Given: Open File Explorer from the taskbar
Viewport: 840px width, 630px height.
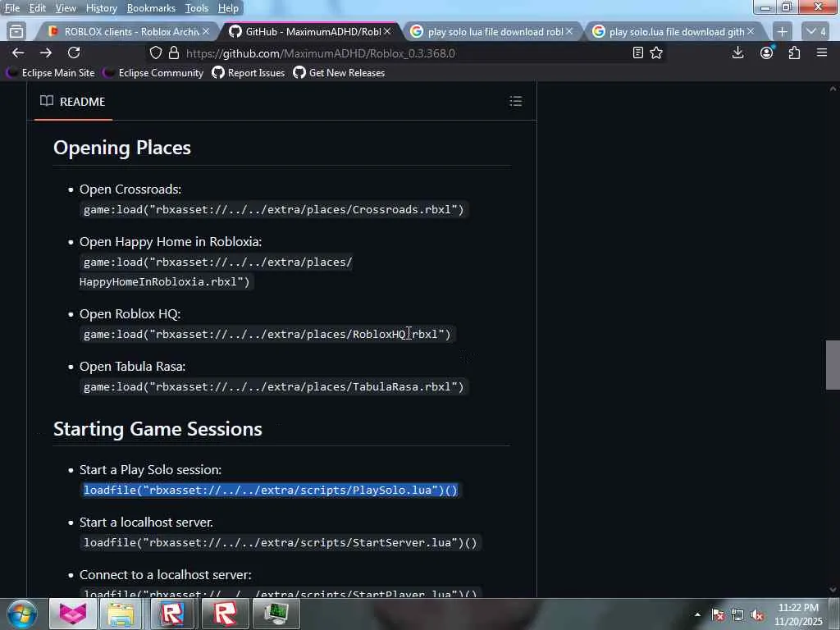Looking at the screenshot, I should (121, 614).
